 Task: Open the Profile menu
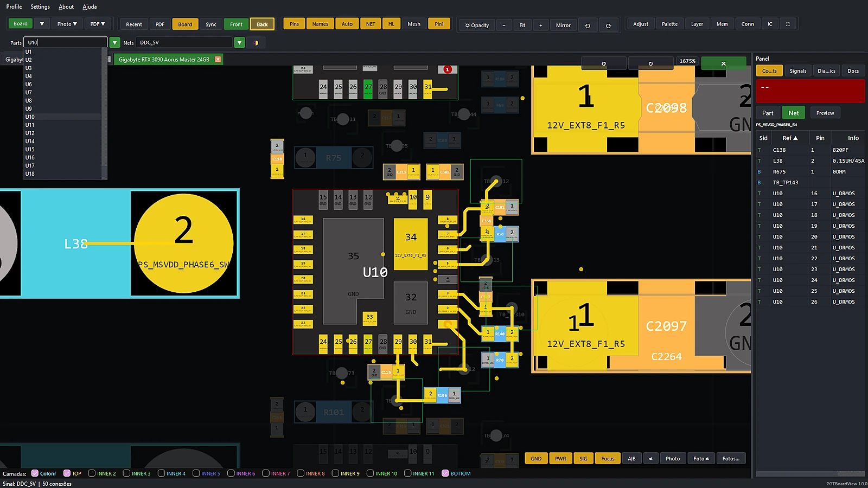coord(14,7)
